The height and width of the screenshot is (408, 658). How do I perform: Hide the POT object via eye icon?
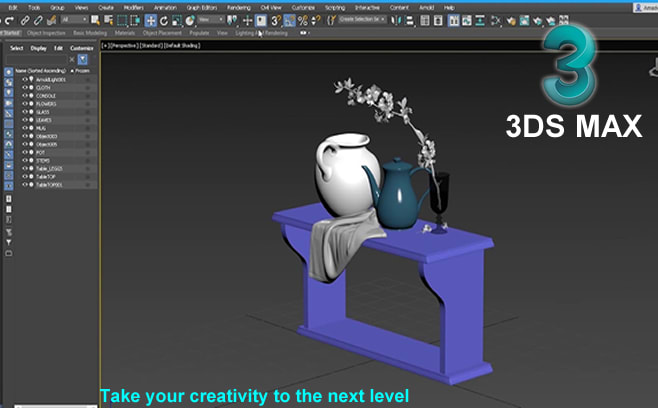pos(25,152)
